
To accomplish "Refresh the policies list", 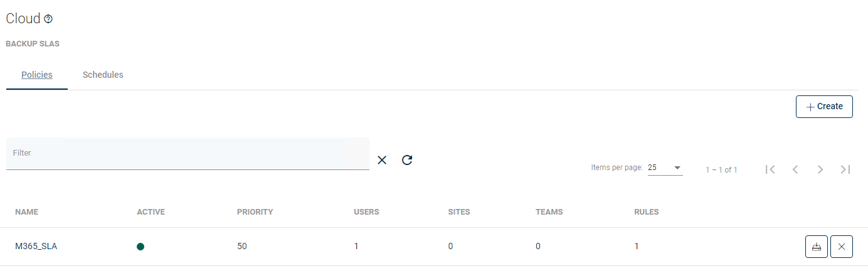I will (x=407, y=160).
